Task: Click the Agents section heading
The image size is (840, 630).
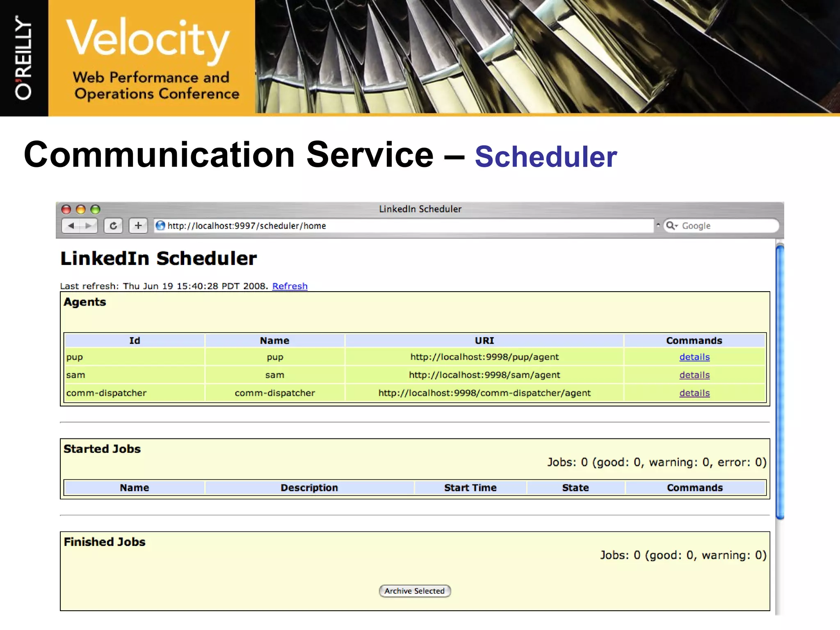Action: pyautogui.click(x=85, y=302)
